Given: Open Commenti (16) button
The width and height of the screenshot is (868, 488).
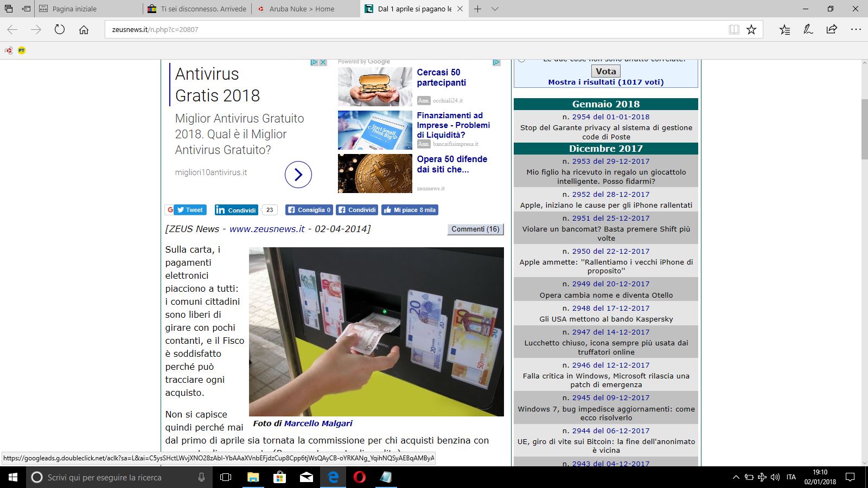Looking at the screenshot, I should 475,229.
